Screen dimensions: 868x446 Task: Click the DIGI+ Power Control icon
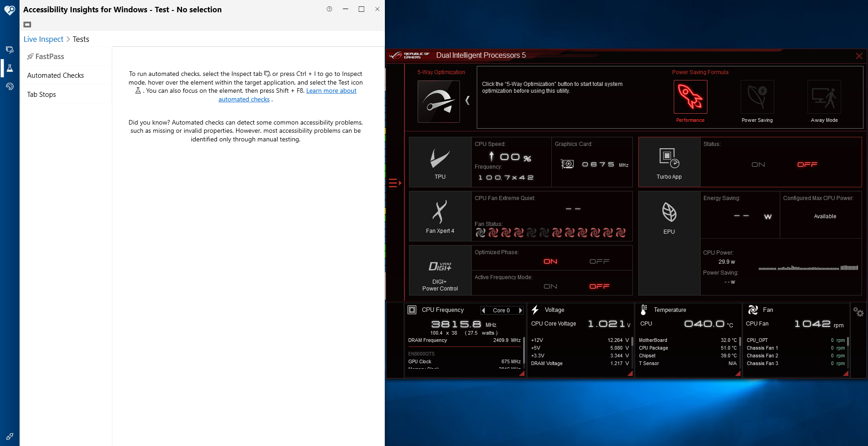click(x=439, y=266)
